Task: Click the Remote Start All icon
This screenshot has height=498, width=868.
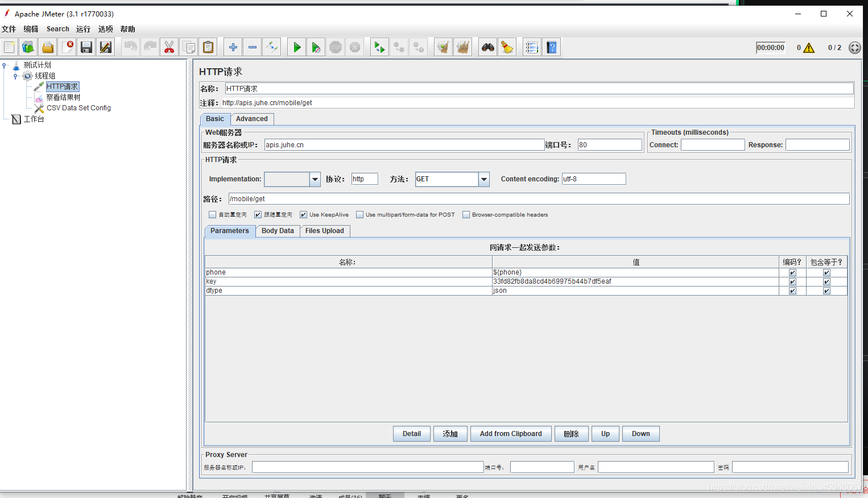Action: [379, 47]
